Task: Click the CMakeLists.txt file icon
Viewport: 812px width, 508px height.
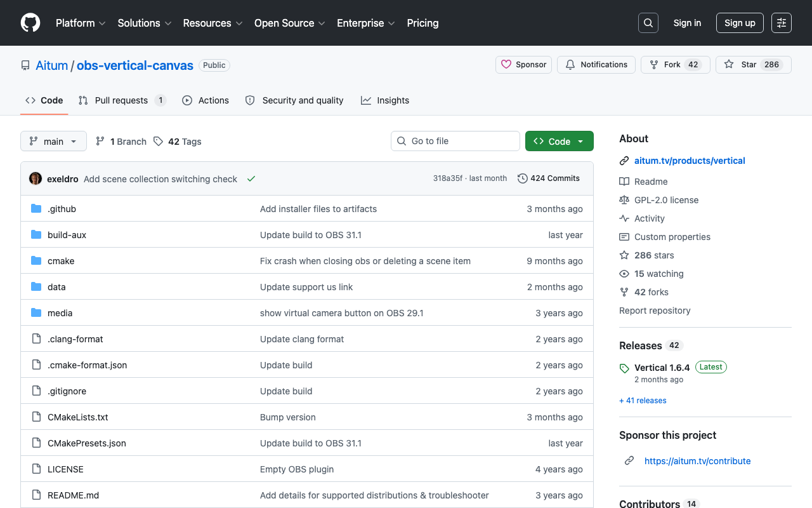Action: pyautogui.click(x=36, y=417)
